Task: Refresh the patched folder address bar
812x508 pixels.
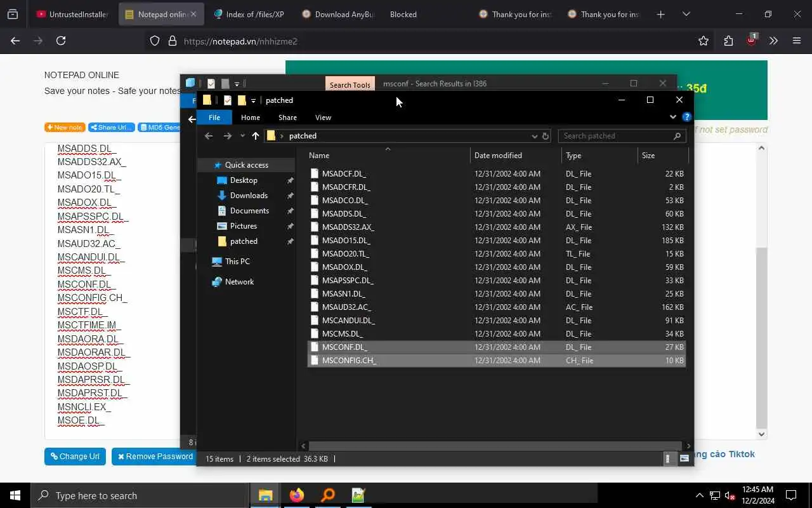Action: pos(545,136)
